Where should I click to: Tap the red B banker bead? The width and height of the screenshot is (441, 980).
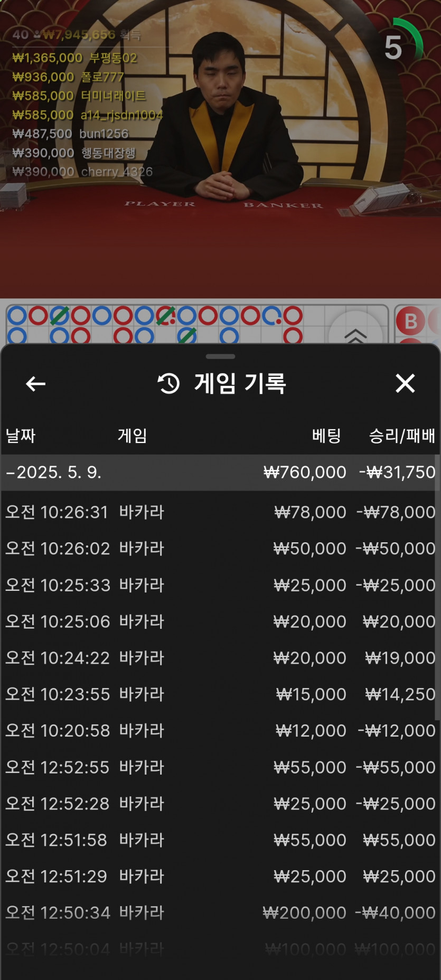coord(410,321)
